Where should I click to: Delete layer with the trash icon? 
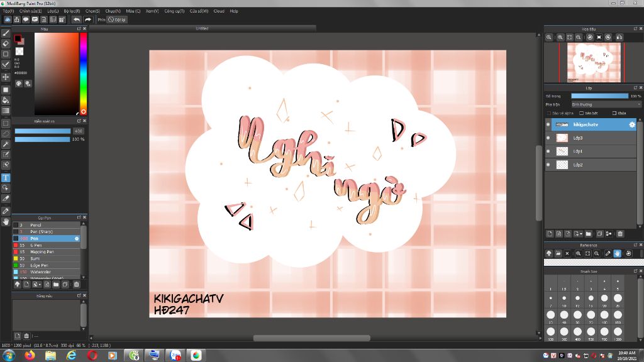click(620, 234)
